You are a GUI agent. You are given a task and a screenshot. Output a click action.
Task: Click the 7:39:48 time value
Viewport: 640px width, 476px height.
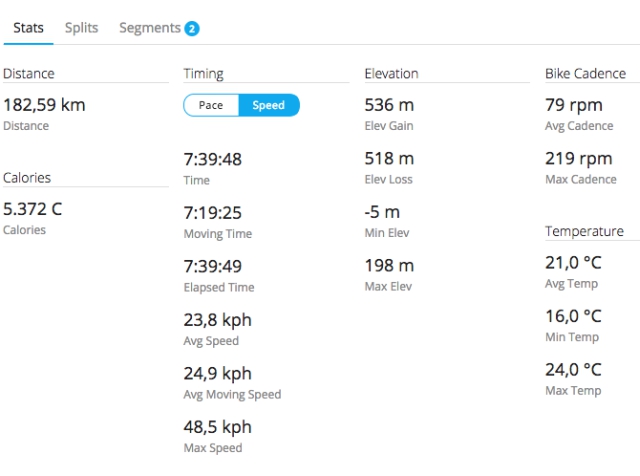pos(212,160)
